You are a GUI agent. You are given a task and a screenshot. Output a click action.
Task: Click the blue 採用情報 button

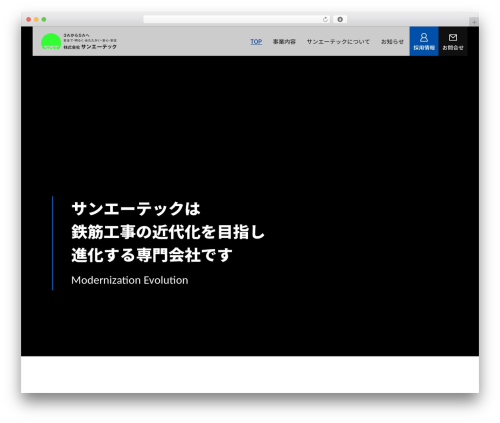tap(424, 41)
